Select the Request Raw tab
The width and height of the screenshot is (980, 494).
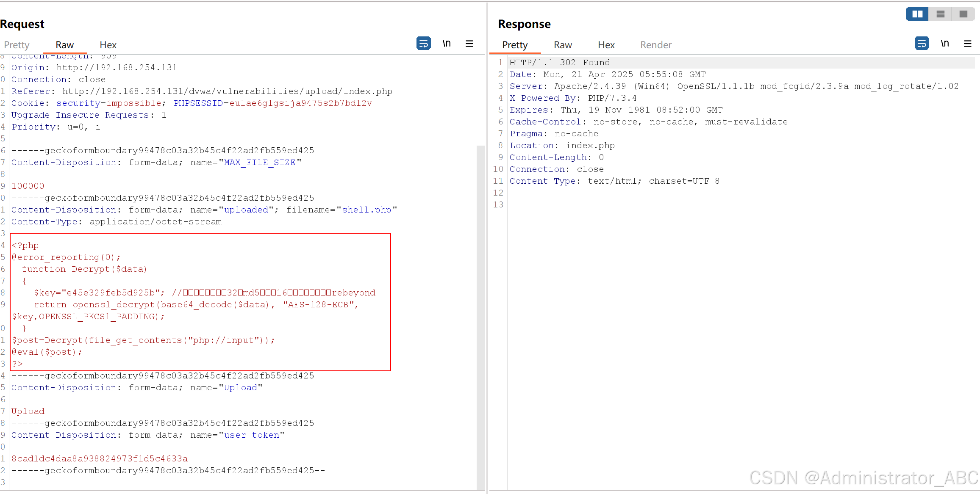(64, 45)
